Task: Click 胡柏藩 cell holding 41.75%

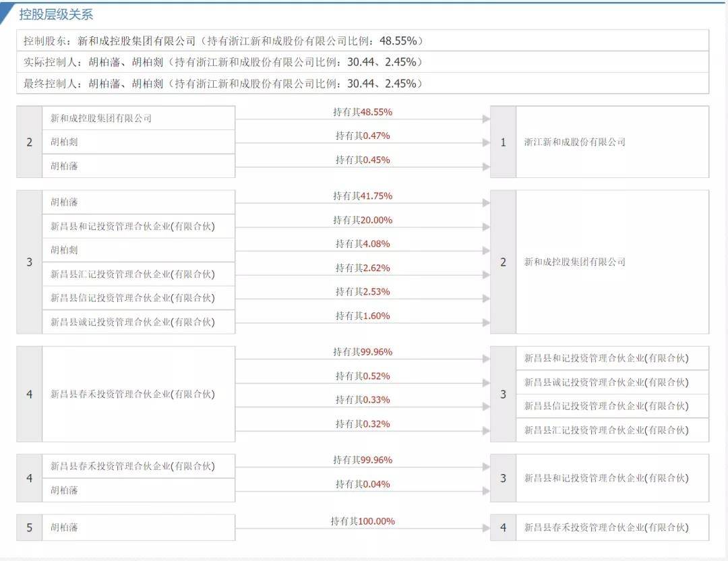Action: coord(138,202)
